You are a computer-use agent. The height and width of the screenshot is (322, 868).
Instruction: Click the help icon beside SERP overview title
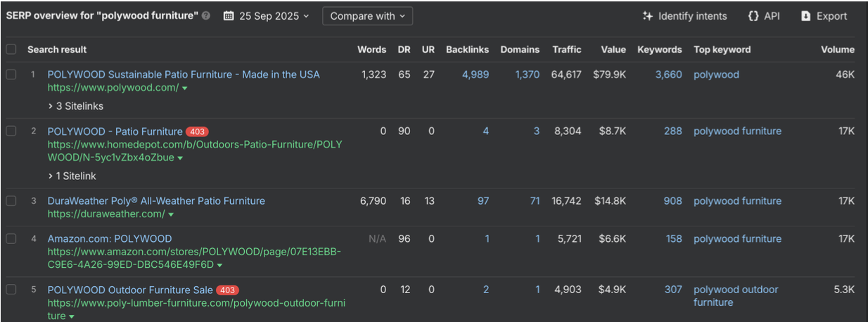(x=206, y=16)
